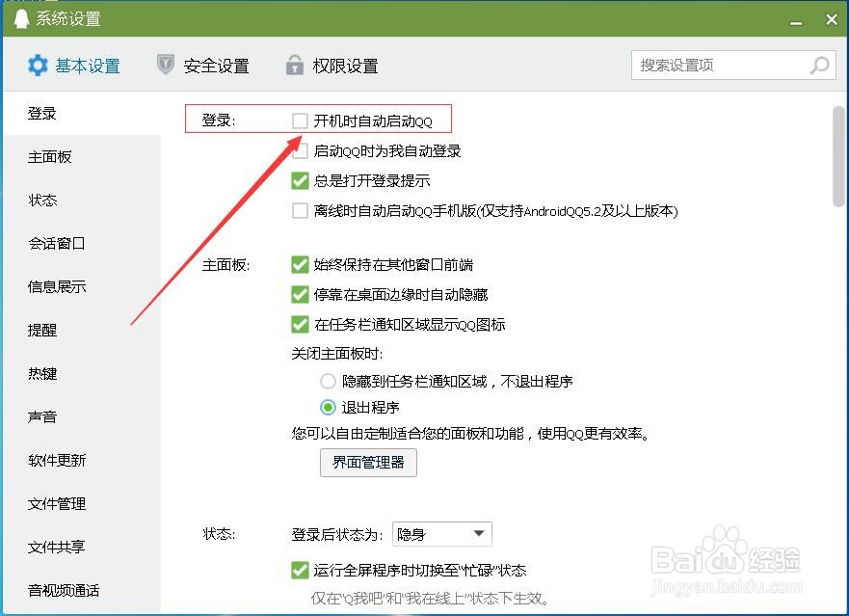
Task: Select 状态 in the sidebar
Action: [82, 200]
